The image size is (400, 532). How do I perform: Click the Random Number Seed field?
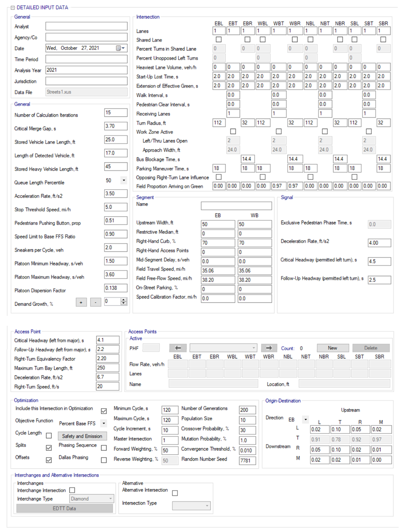[x=247, y=461]
